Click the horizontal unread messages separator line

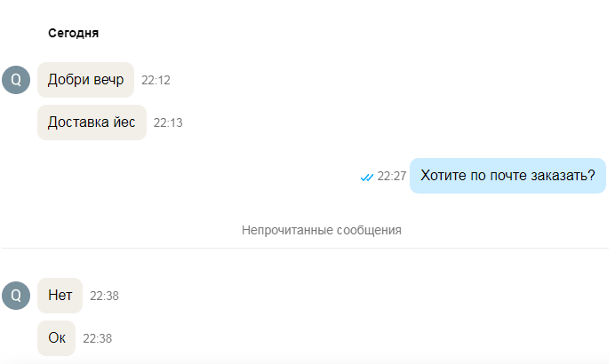point(305,248)
